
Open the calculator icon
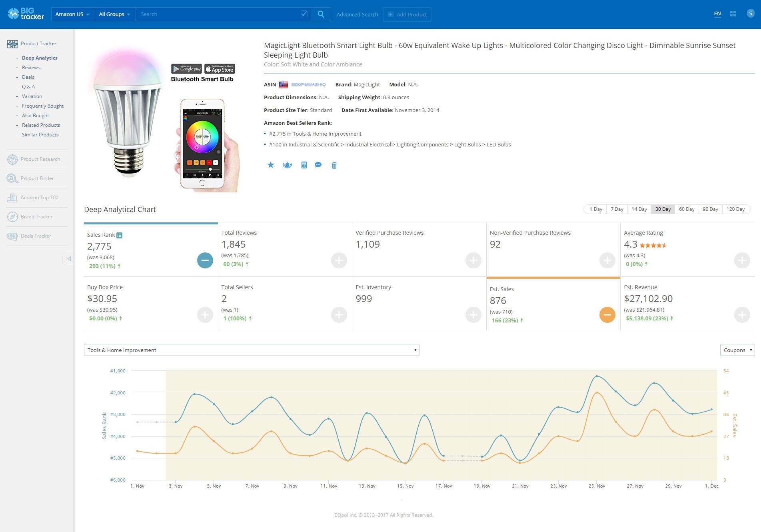pos(304,165)
